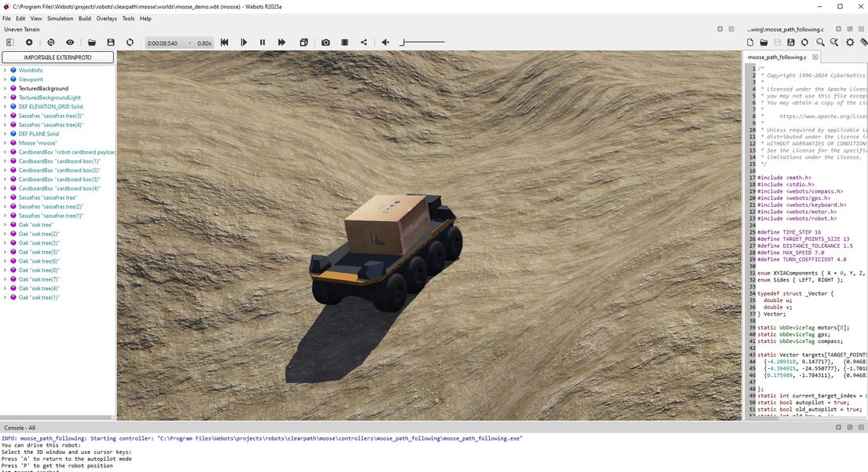Click the Open World folder icon
The height and width of the screenshot is (472, 868).
click(92, 42)
